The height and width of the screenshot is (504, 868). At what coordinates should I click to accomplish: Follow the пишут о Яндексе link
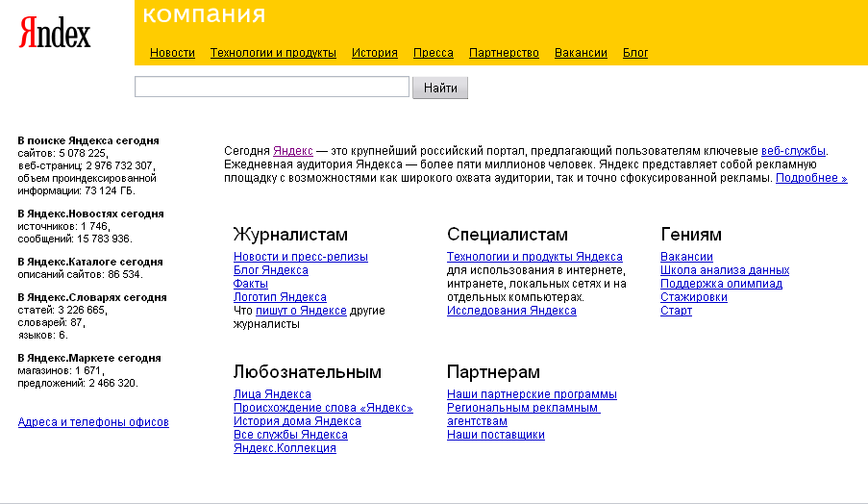tap(301, 311)
